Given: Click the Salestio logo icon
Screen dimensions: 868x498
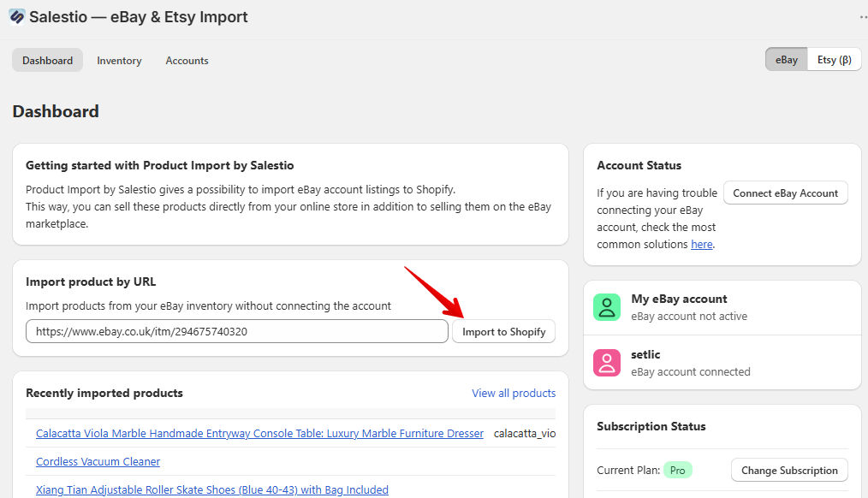Looking at the screenshot, I should 16,16.
